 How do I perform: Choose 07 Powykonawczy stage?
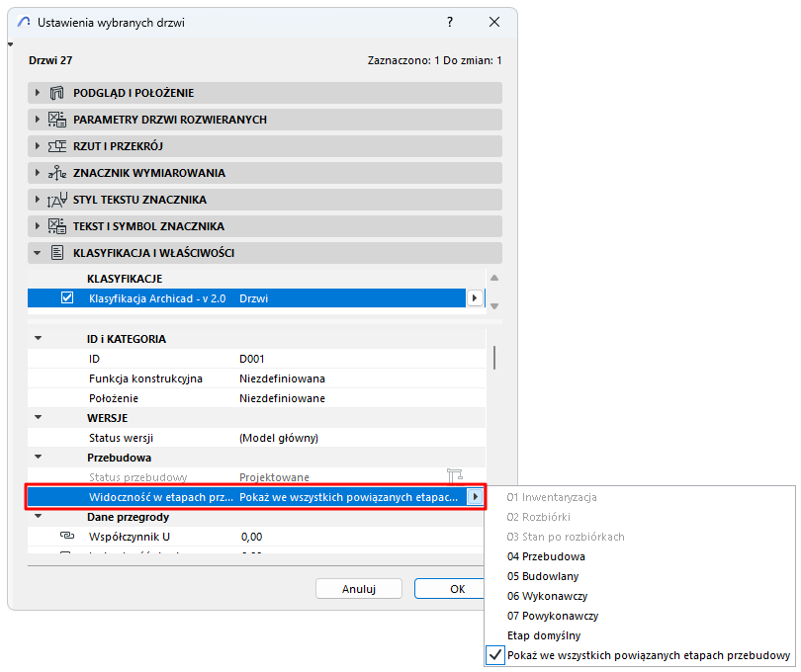(553, 616)
